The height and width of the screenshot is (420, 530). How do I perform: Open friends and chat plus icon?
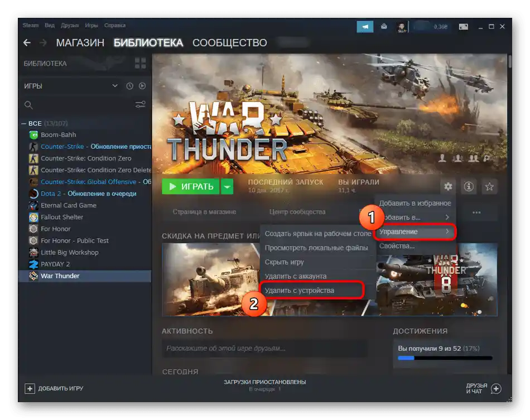(x=496, y=389)
